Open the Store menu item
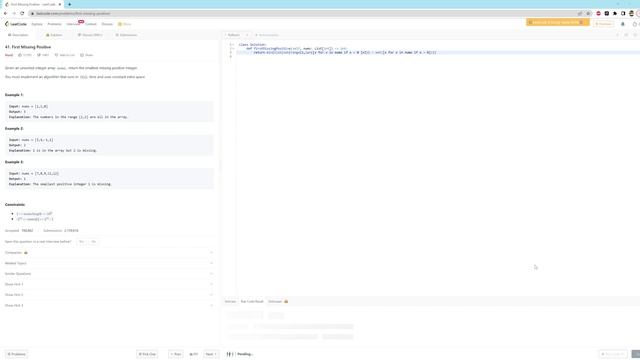 click(x=124, y=24)
